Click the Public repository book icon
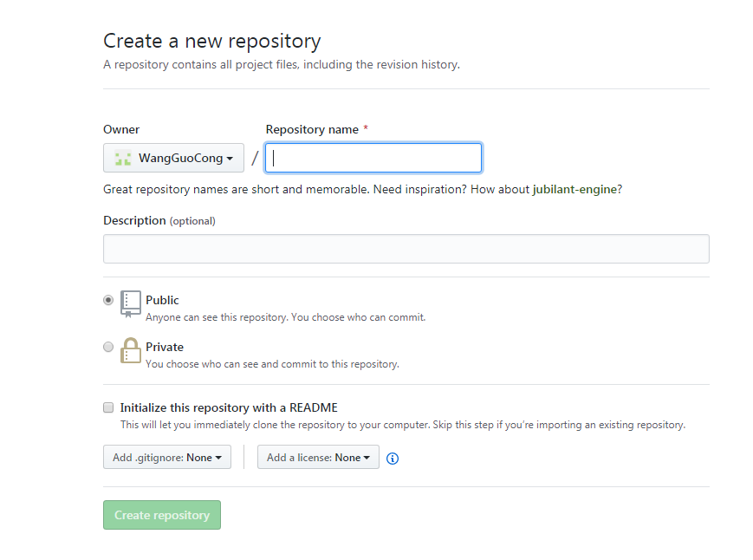 [131, 304]
